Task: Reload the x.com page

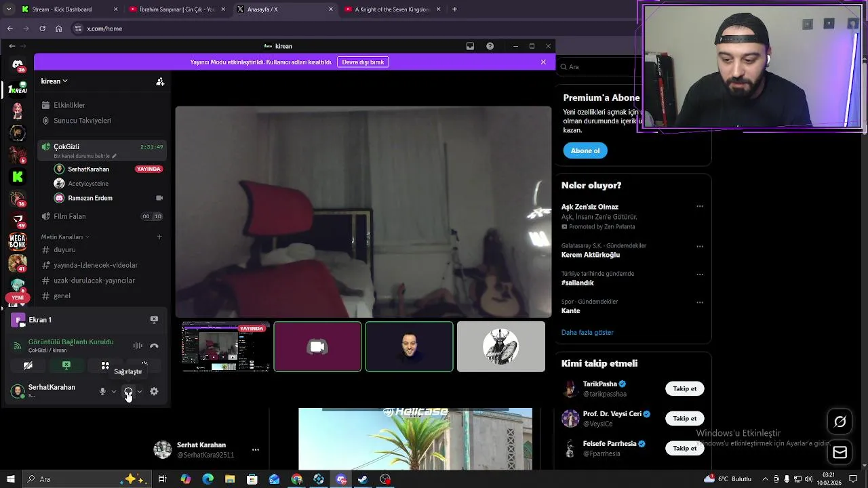Action: [x=43, y=28]
